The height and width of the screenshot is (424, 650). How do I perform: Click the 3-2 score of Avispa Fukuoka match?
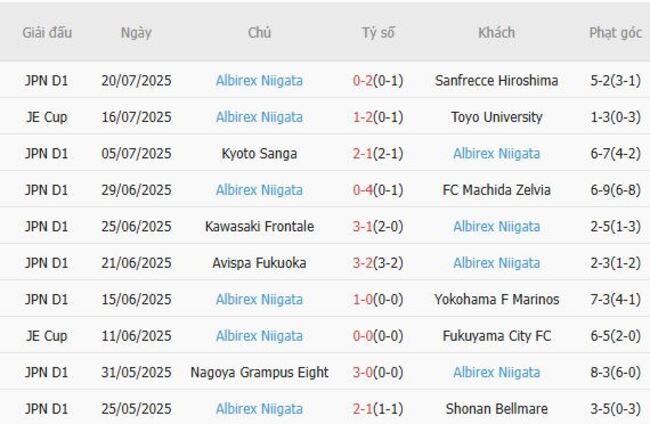363,263
